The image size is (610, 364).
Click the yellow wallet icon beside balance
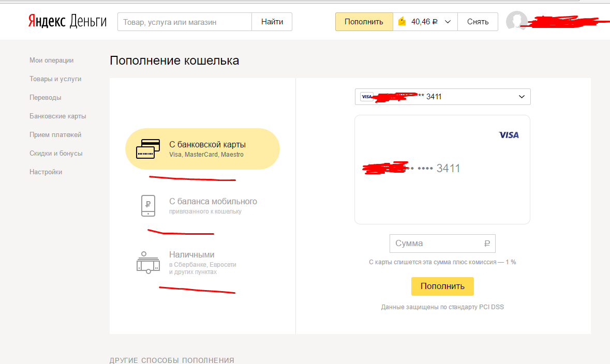coord(402,21)
